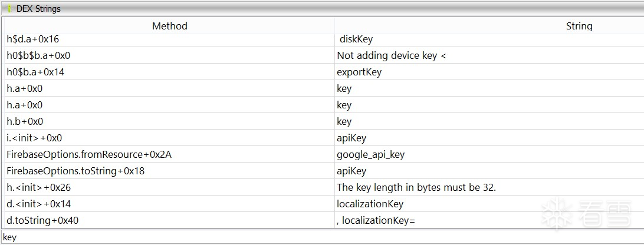Select the "diskKey" string cell
Screen dimensions: 644x245
tap(356, 39)
